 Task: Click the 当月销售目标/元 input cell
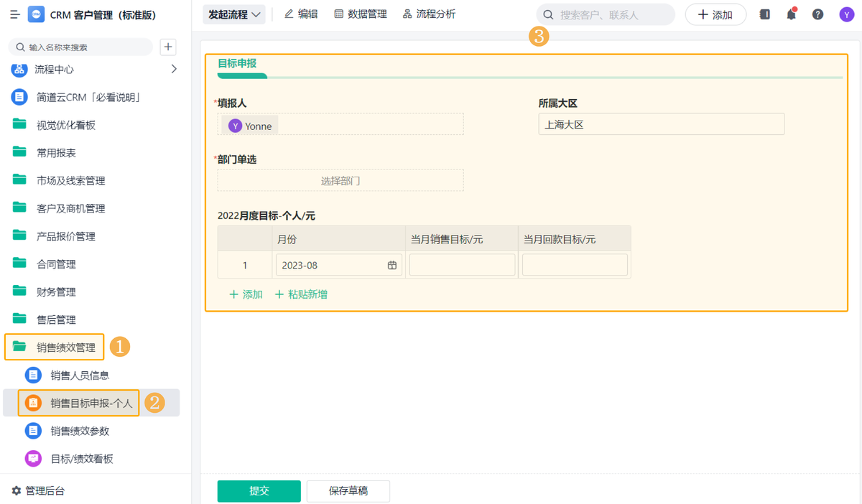click(462, 265)
